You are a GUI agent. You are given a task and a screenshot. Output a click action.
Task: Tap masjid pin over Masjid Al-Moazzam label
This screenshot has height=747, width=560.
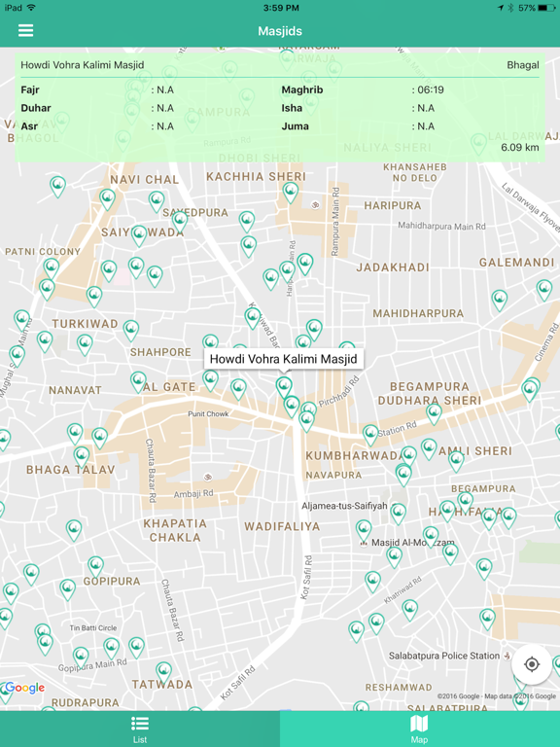(x=431, y=537)
